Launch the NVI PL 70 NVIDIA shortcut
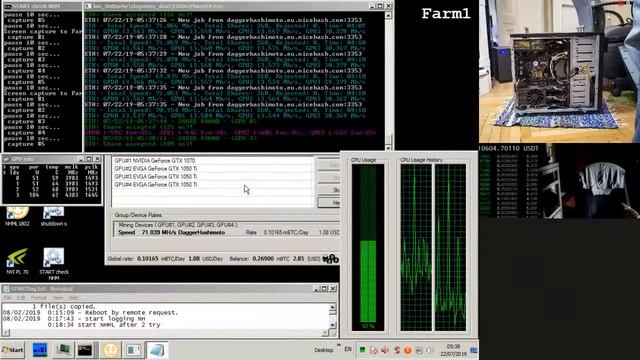 pyautogui.click(x=17, y=261)
